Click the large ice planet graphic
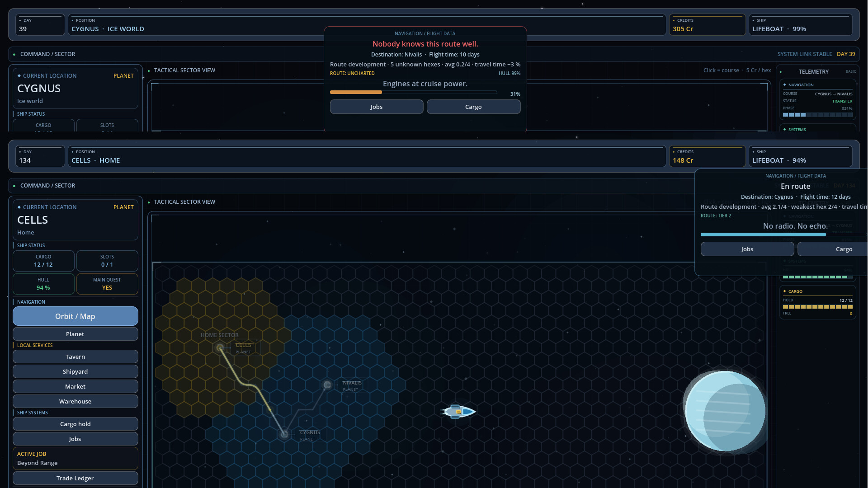Viewport: 868px width, 488px height. [x=725, y=411]
